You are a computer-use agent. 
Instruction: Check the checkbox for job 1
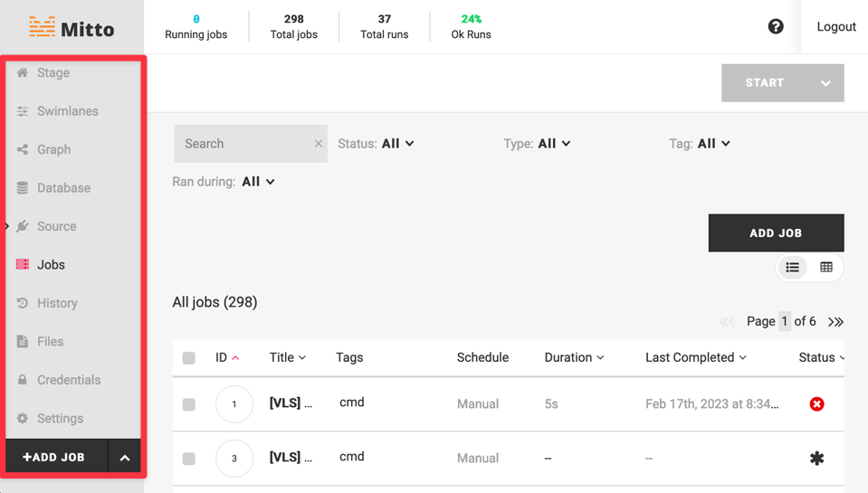point(189,404)
